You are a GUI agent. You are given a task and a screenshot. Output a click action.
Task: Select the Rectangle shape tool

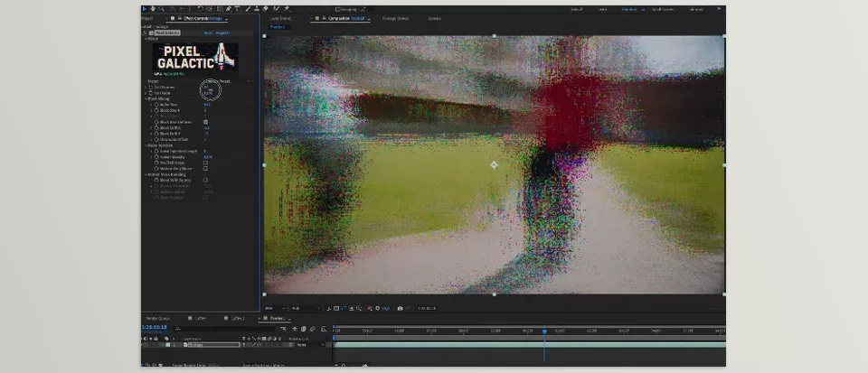[220, 9]
